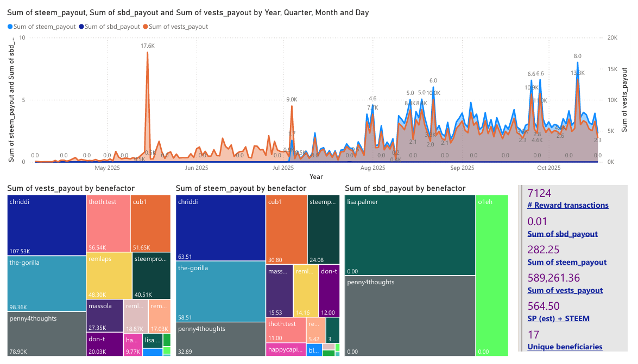
Task: Open the # Reward transactions link
Action: click(567, 206)
